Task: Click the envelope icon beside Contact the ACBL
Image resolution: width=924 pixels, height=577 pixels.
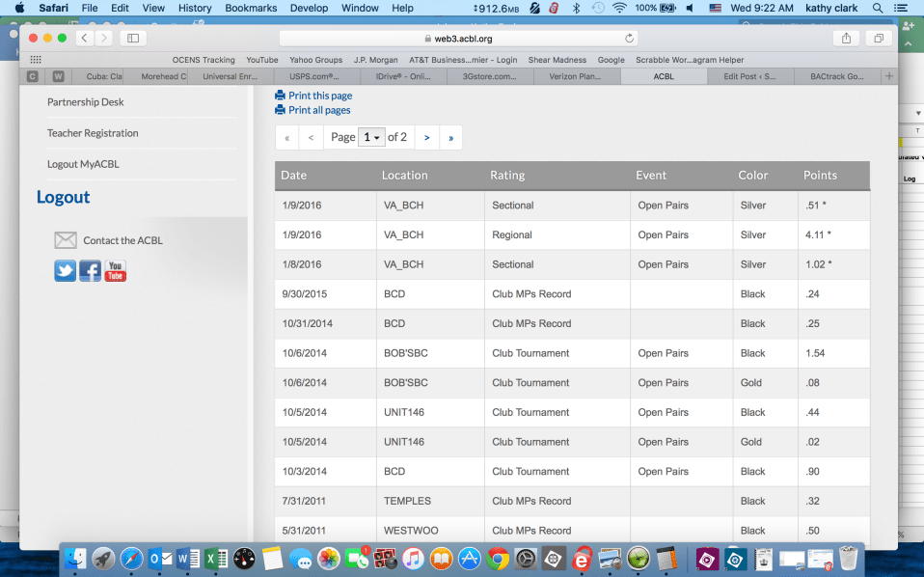Action: point(65,240)
